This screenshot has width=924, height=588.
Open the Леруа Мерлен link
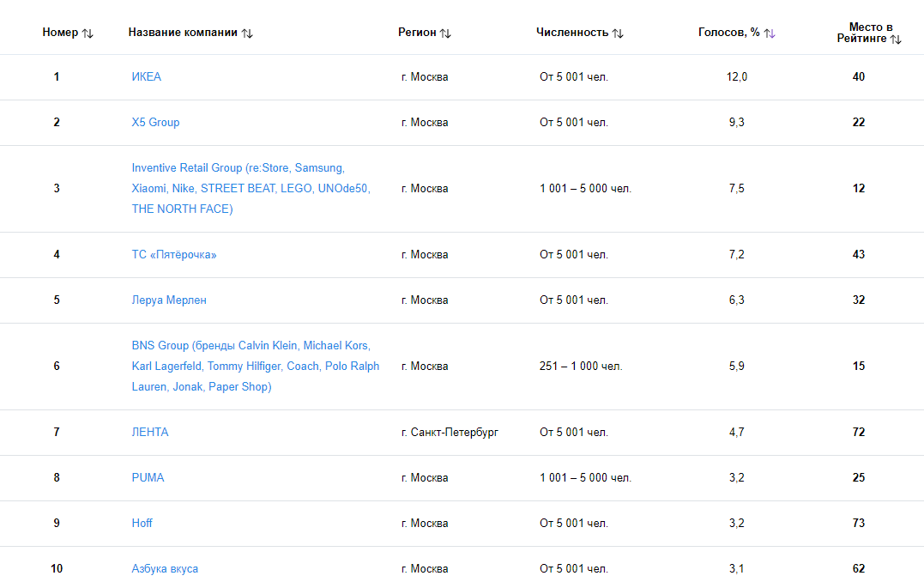pyautogui.click(x=169, y=300)
